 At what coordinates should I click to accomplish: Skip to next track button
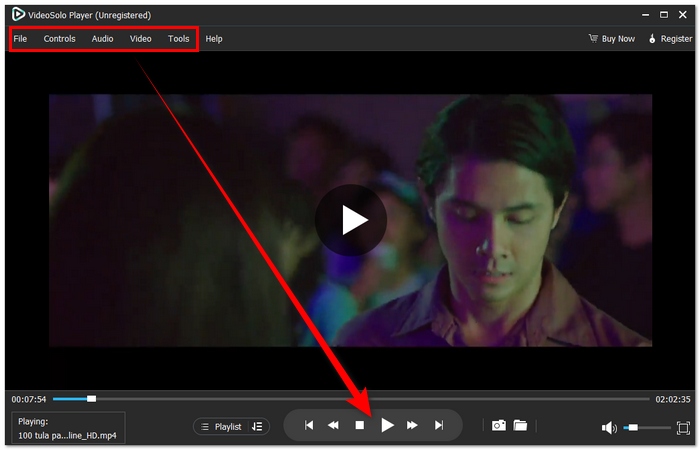[439, 425]
